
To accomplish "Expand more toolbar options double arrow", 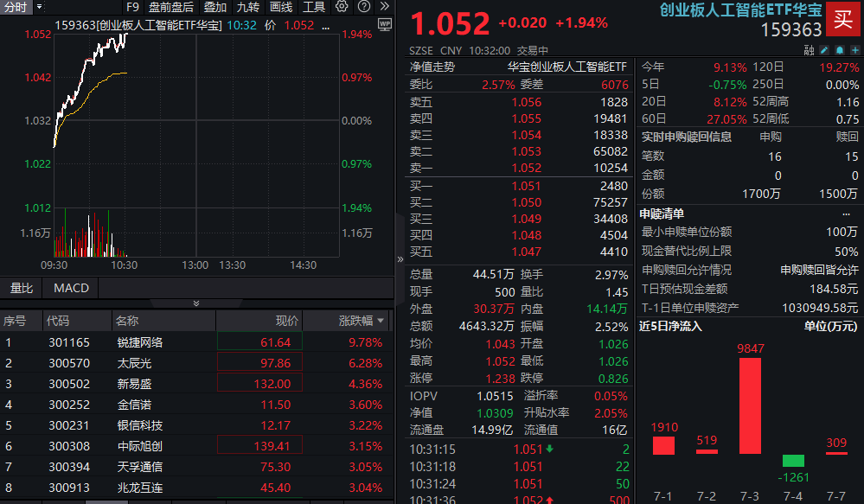I will pyautogui.click(x=385, y=7).
